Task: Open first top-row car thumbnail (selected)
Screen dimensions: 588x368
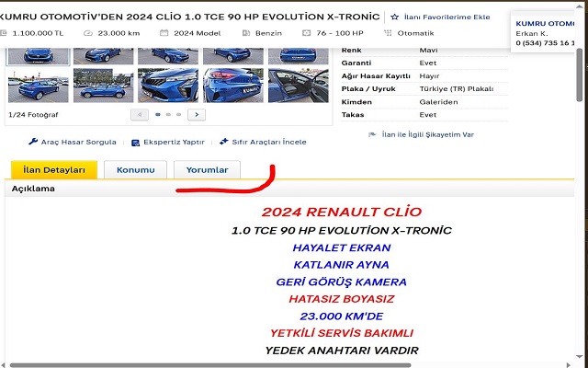Action: (39, 56)
